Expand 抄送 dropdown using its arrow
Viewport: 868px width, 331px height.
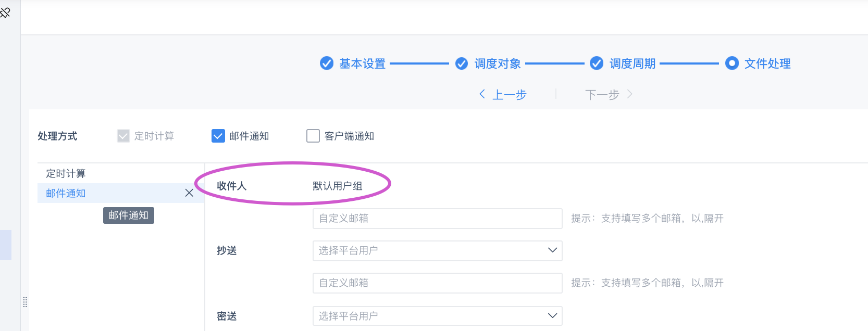click(553, 250)
